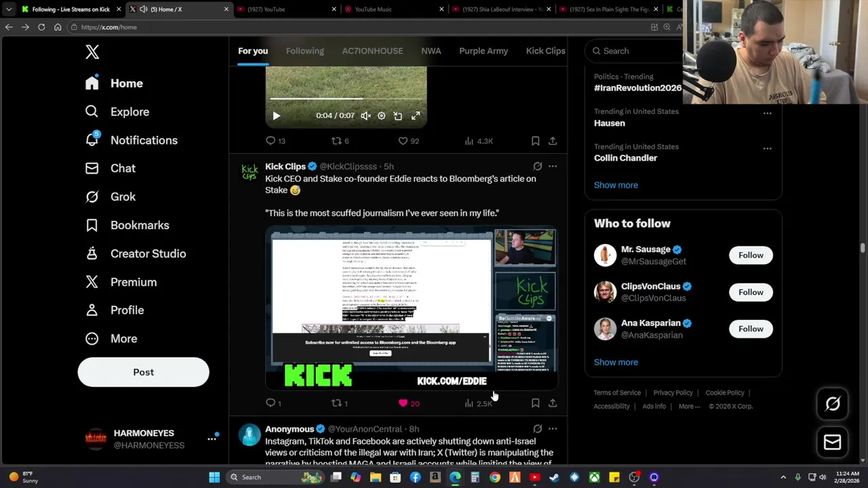Follow ClipsVonClaus

coord(751,292)
